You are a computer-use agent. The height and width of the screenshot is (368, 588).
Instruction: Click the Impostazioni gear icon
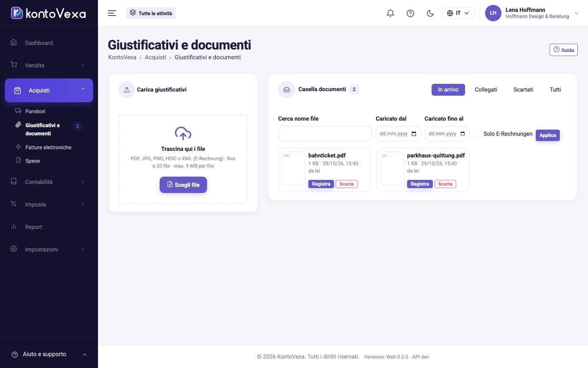(13, 249)
